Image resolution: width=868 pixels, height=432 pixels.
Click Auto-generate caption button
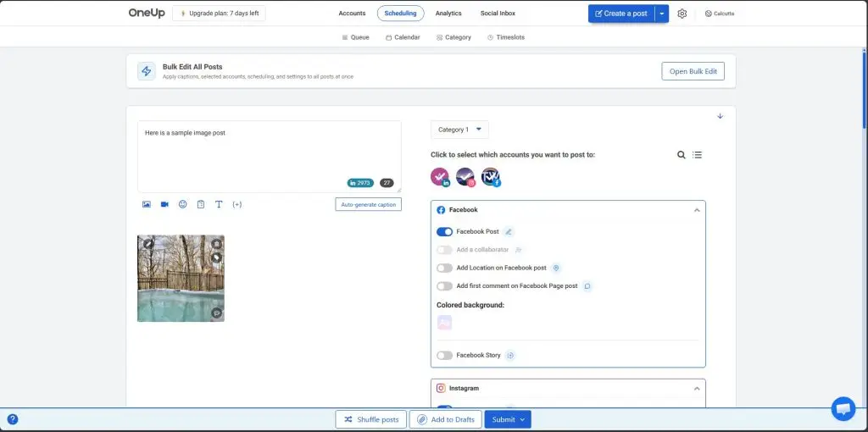[x=368, y=205]
